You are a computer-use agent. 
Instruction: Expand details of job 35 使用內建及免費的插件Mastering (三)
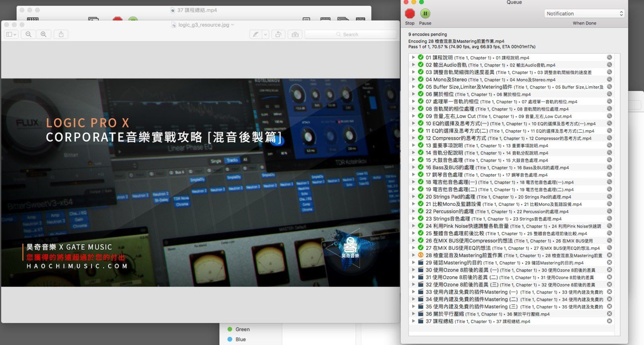413,306
